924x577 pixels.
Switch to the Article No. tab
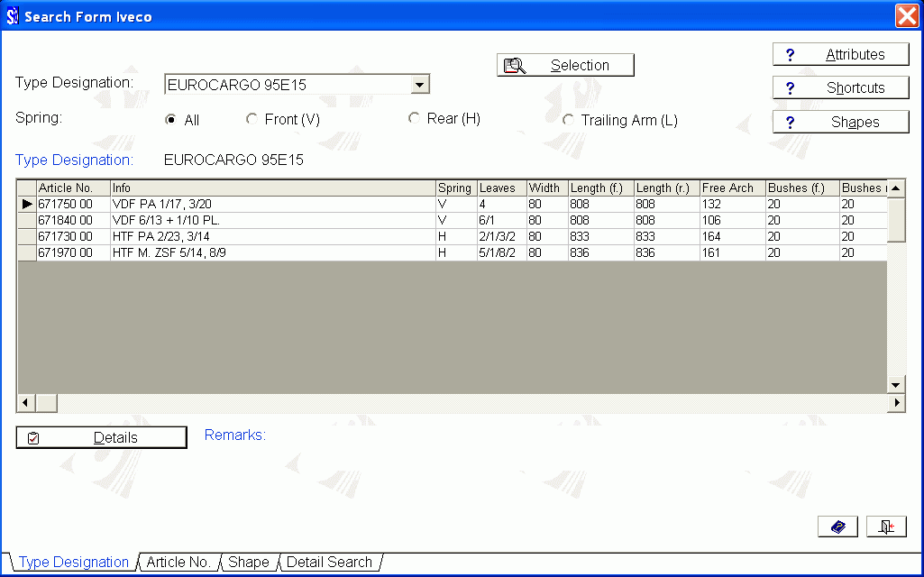click(x=178, y=563)
